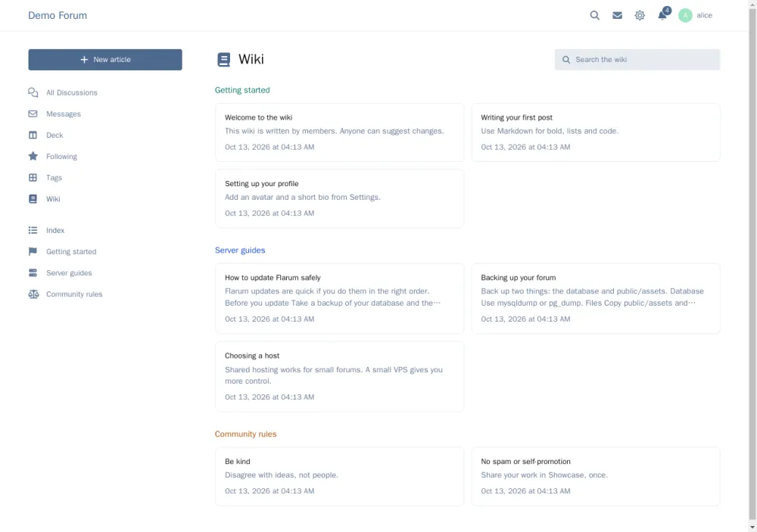
Task: Open the Getting started section heading
Action: [242, 90]
